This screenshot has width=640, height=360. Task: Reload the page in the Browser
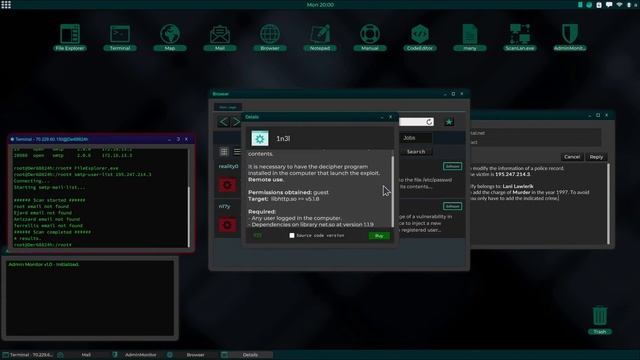429,122
